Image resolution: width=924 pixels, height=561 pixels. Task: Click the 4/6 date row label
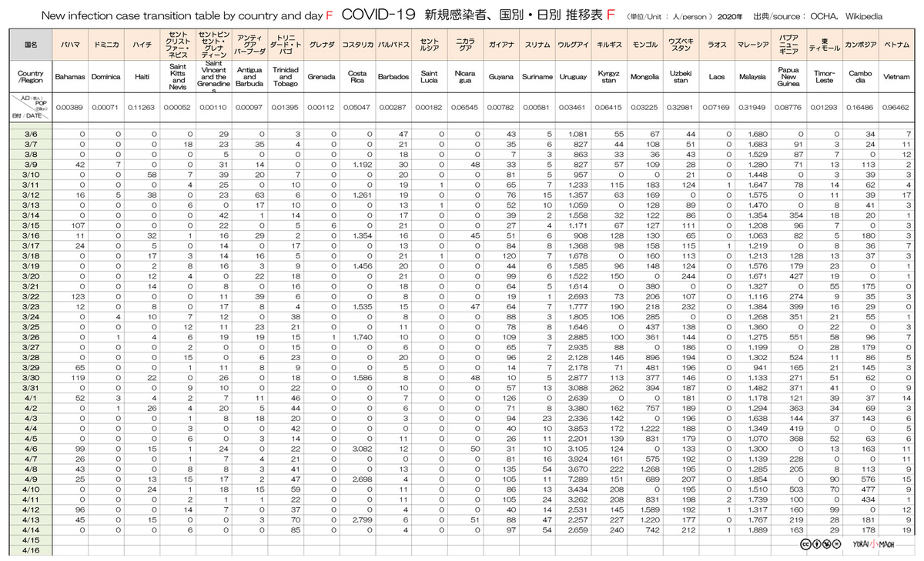click(30, 449)
